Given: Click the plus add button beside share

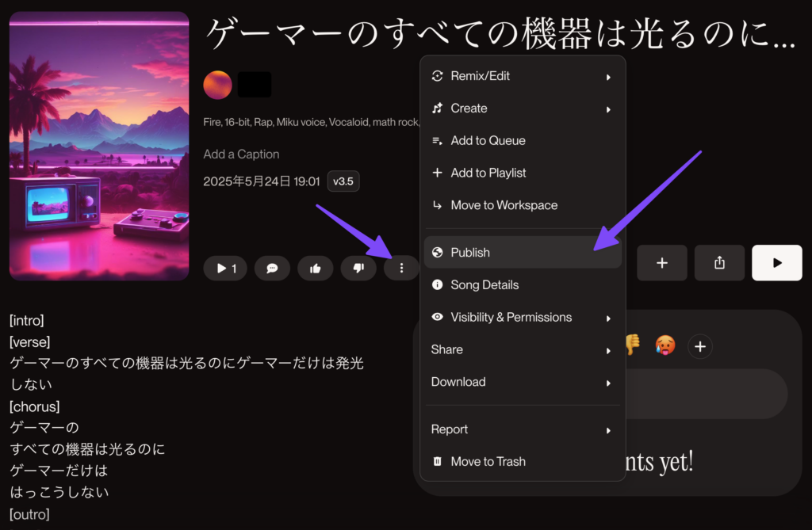Looking at the screenshot, I should [661, 263].
